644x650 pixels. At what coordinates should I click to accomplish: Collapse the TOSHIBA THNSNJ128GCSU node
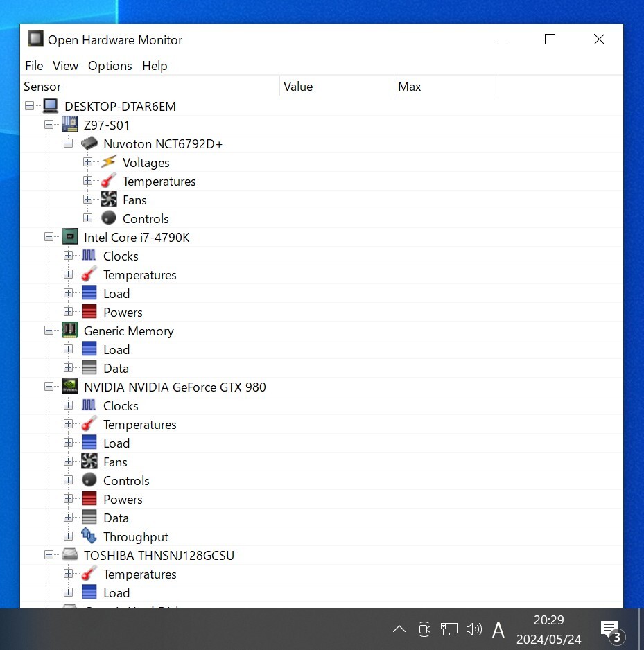[x=49, y=554]
